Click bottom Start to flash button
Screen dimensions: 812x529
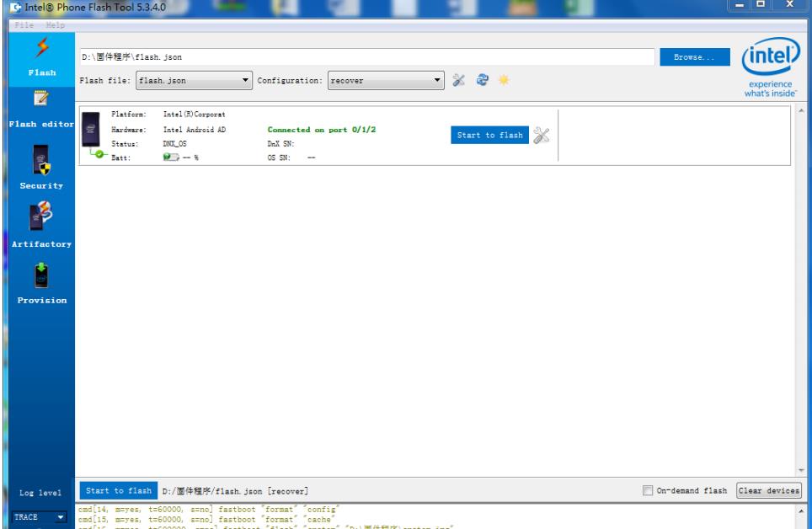point(119,490)
